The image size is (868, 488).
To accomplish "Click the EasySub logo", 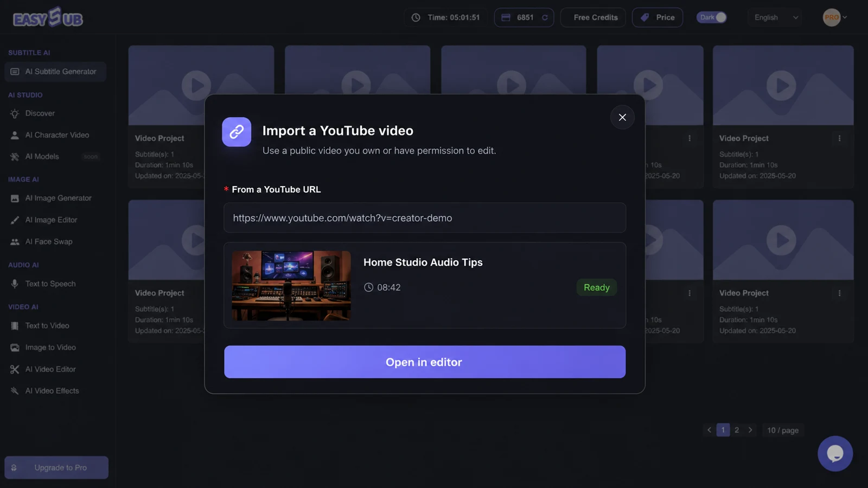I will [48, 17].
